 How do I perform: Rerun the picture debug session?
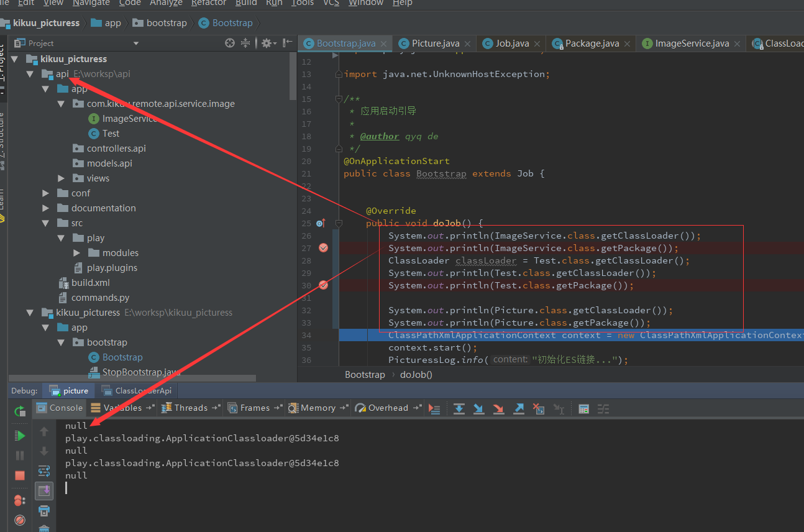coord(20,411)
